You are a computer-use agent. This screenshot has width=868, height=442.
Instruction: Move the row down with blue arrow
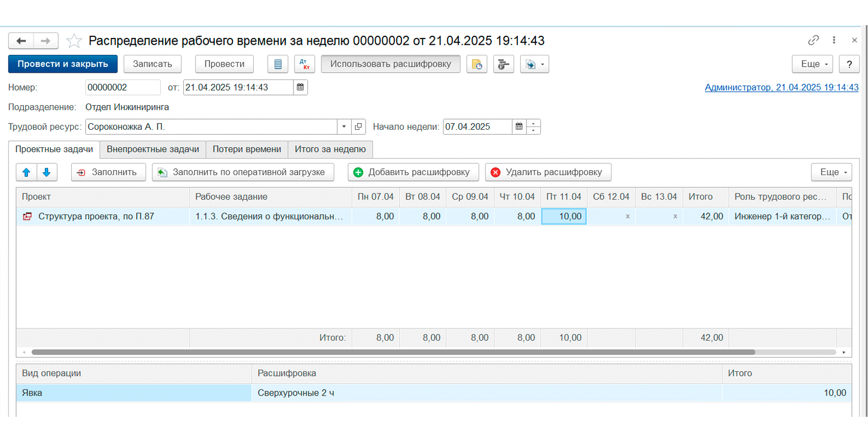point(46,172)
